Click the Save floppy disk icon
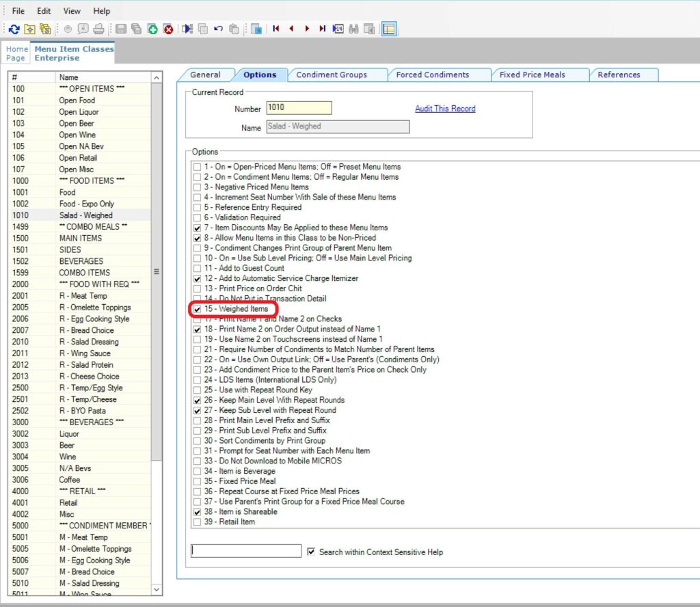 [120, 29]
